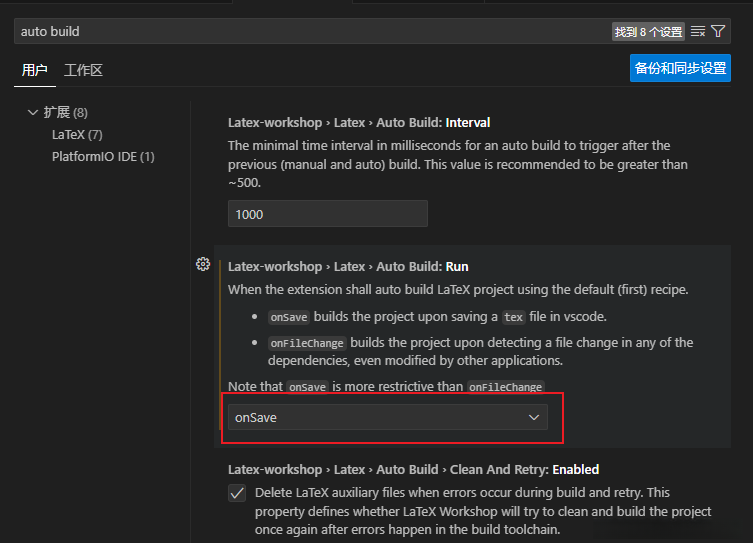Switch to the 用户 settings tab
Image resolution: width=753 pixels, height=543 pixels.
(x=35, y=70)
